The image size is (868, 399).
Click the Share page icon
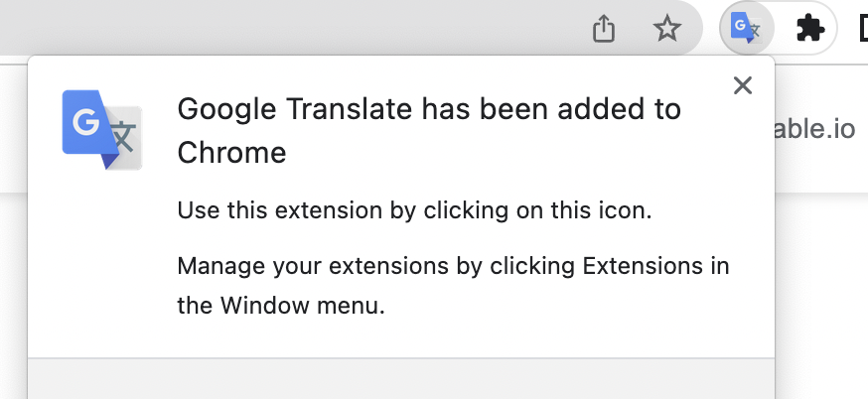pos(604,29)
